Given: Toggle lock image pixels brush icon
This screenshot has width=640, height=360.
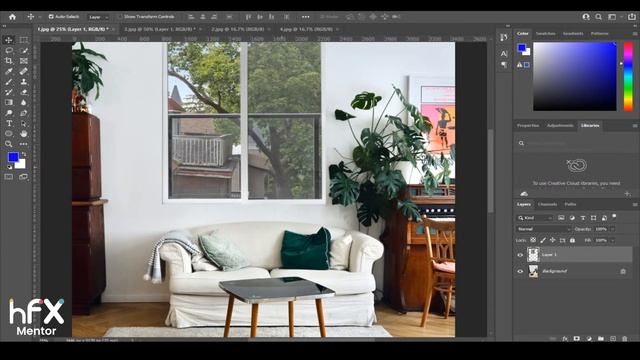Looking at the screenshot, I should [x=543, y=240].
